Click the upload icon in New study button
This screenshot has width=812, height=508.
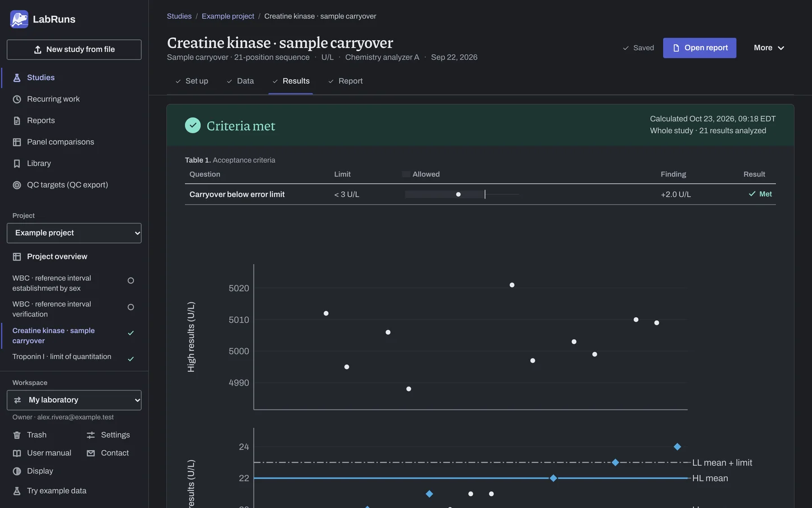38,50
